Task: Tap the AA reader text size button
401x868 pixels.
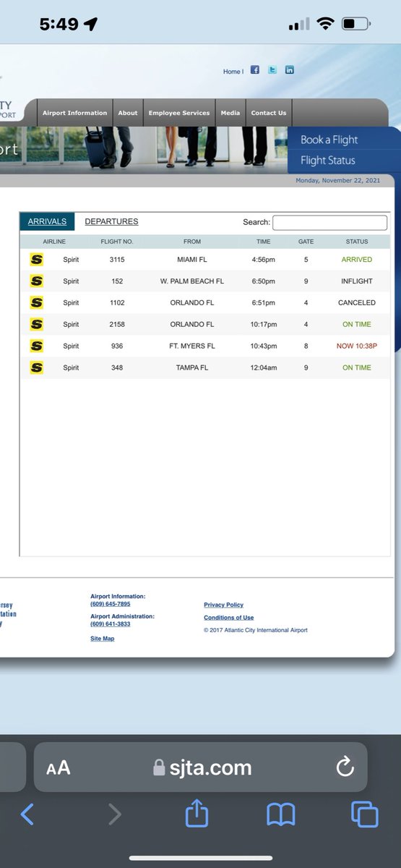Action: click(59, 767)
